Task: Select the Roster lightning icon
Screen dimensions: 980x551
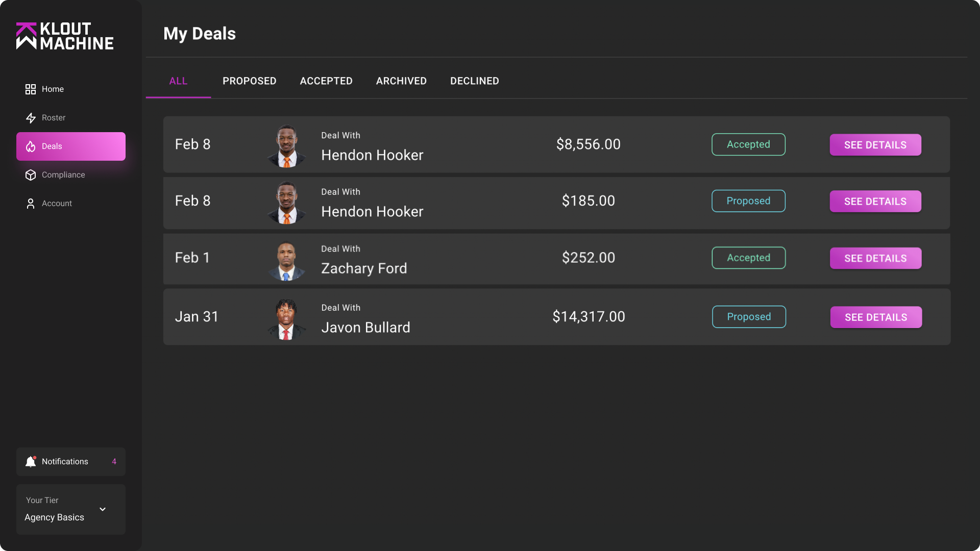Action: tap(30, 117)
